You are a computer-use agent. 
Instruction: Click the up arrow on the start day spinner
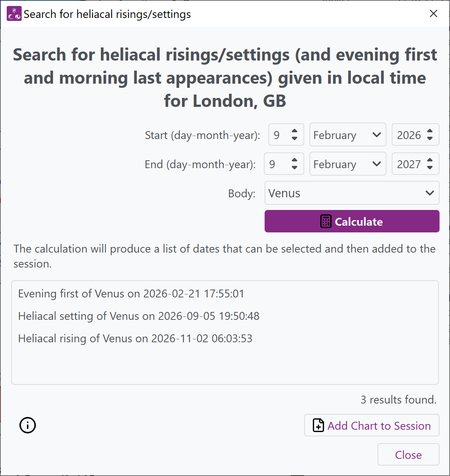pos(295,130)
